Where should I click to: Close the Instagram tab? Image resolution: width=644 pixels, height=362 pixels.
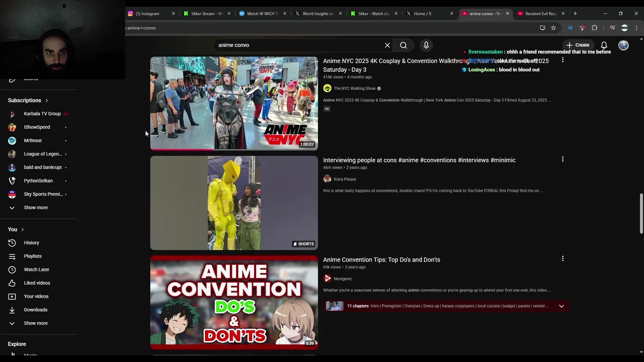pos(173,14)
